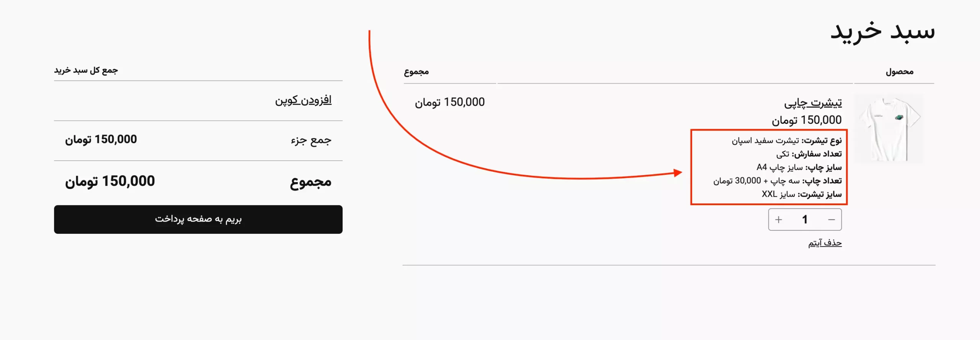Image resolution: width=980 pixels, height=340 pixels.
Task: Click the جمع کل سبد خرید heading
Action: pos(86,70)
